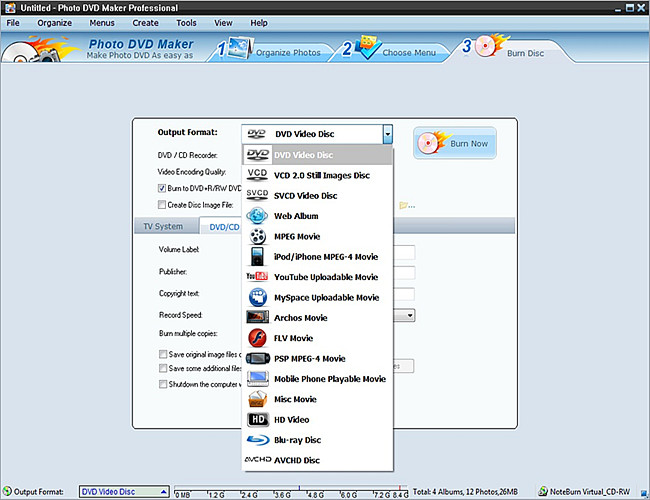Click the MySpace Uploadable Movie icon
This screenshot has height=500, width=650.
coord(257,297)
